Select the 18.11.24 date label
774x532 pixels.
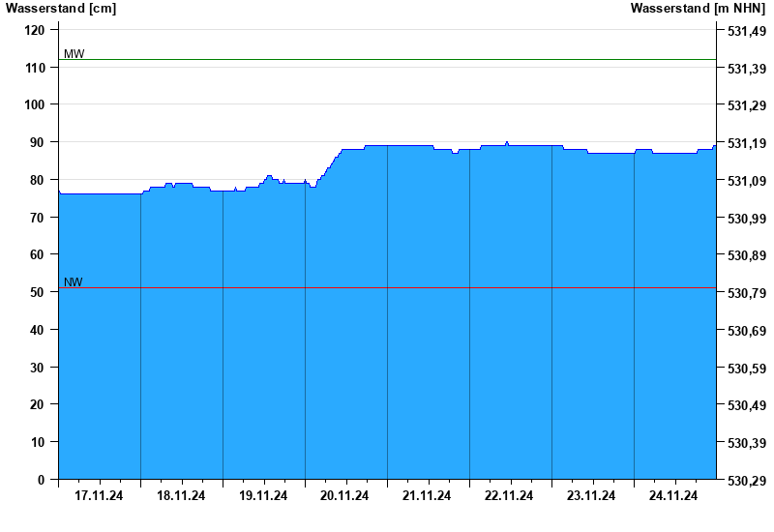click(x=181, y=495)
